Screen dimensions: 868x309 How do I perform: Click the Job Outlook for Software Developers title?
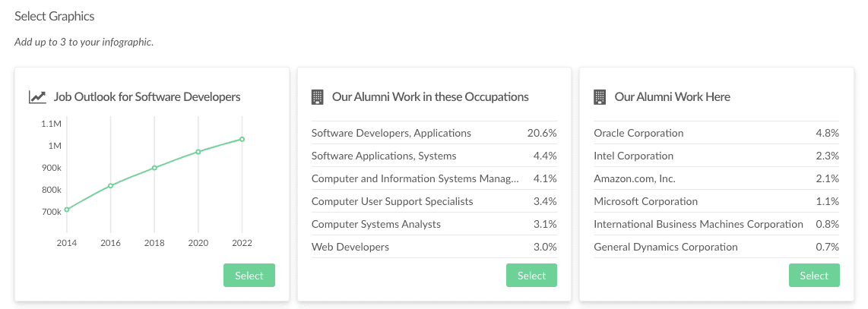(147, 96)
